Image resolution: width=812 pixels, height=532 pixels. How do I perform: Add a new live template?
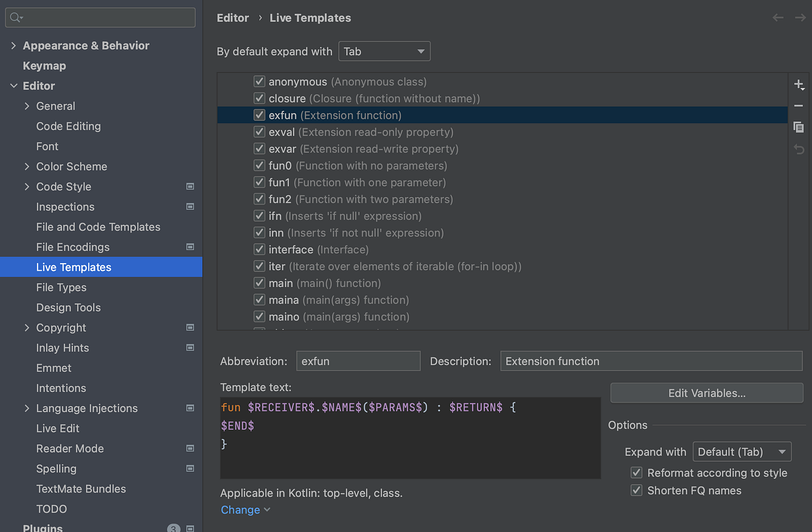click(799, 84)
